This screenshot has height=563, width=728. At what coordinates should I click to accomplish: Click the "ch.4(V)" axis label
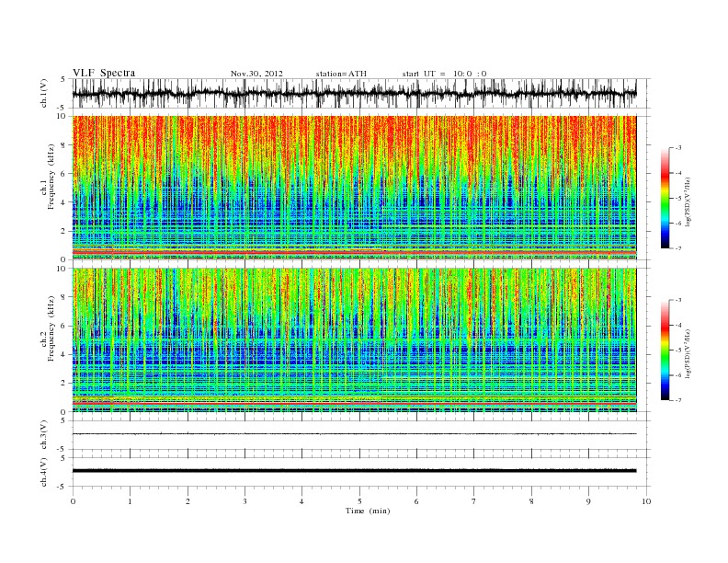[x=44, y=472]
